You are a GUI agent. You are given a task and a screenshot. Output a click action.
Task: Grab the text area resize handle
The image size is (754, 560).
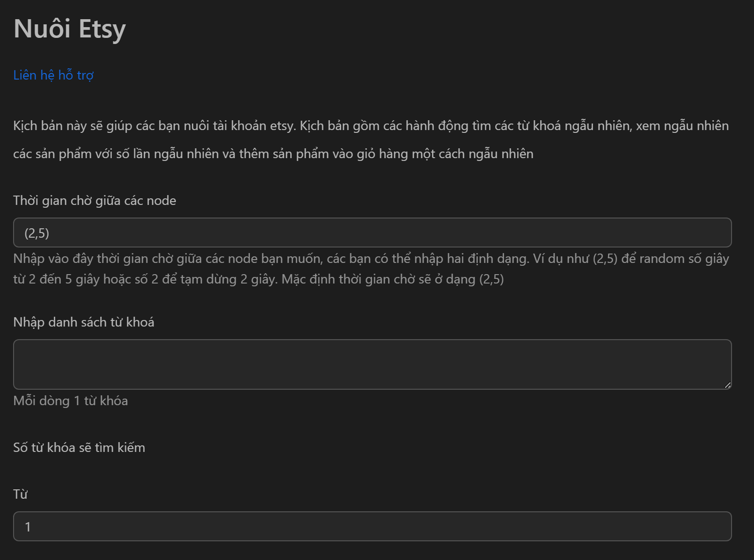click(727, 385)
